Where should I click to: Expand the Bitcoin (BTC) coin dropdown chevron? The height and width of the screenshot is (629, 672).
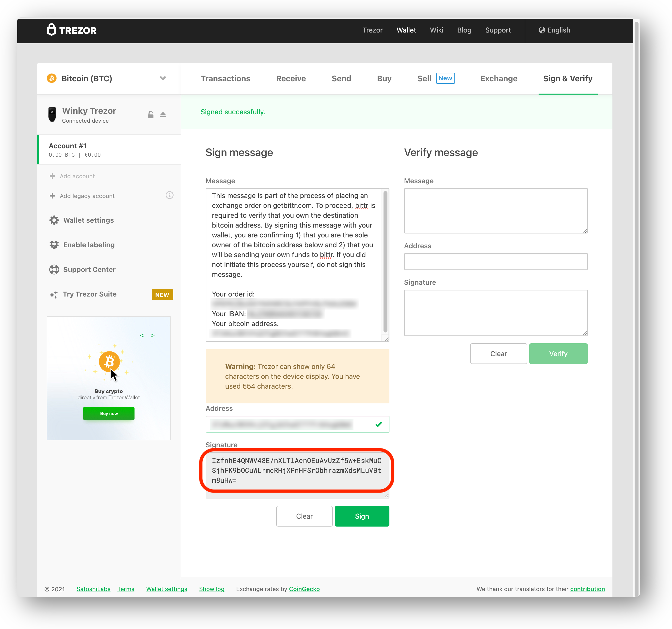tap(163, 79)
